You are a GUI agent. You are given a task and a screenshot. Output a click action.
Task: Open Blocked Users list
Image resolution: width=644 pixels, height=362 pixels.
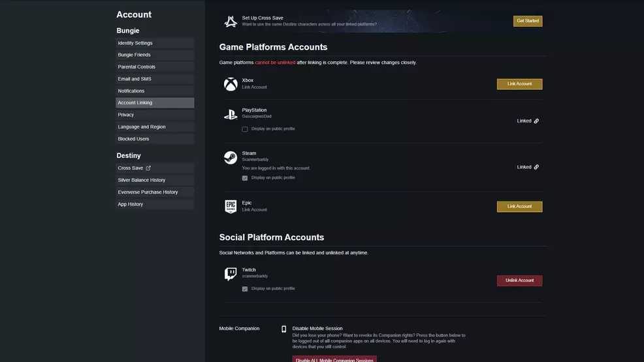155,139
